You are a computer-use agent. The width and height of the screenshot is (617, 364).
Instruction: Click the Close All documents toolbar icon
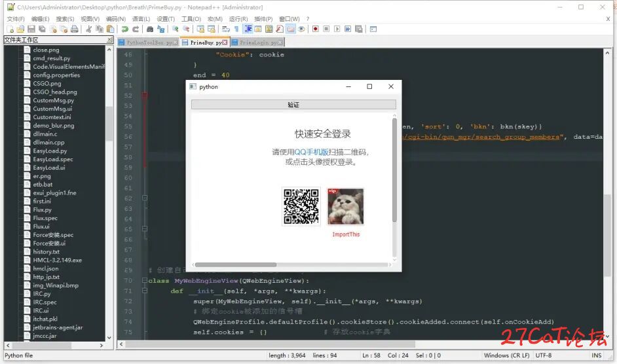[x=64, y=29]
